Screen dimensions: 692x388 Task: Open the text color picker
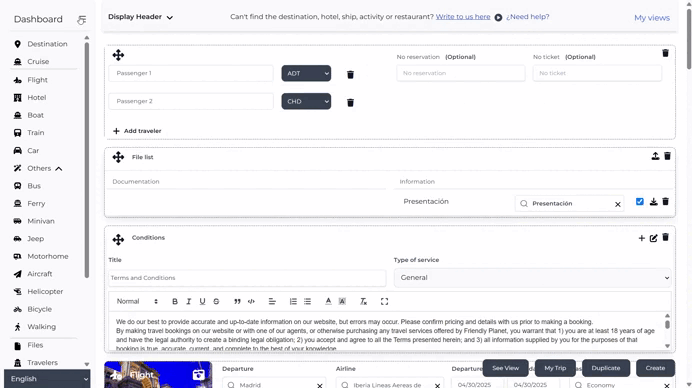[x=328, y=301]
